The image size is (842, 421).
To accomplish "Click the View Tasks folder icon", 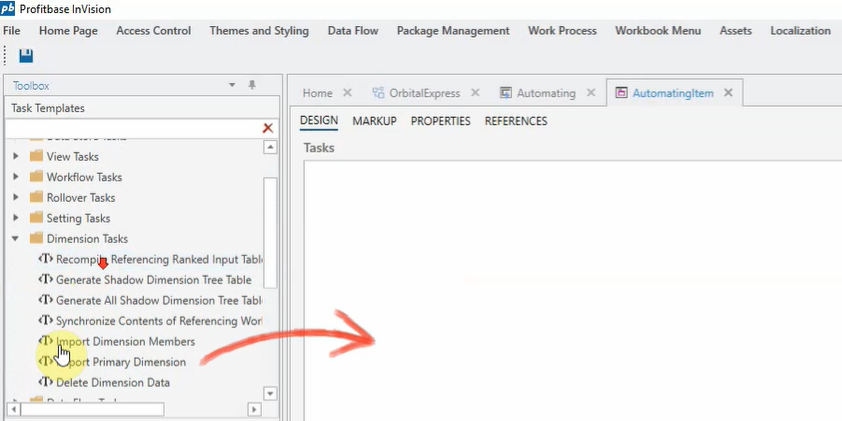I will tap(37, 157).
